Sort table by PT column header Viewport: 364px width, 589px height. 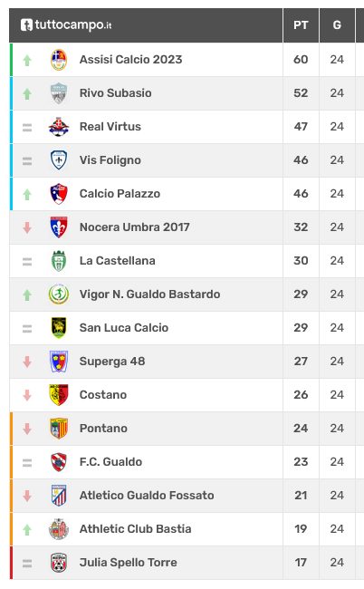pos(301,25)
